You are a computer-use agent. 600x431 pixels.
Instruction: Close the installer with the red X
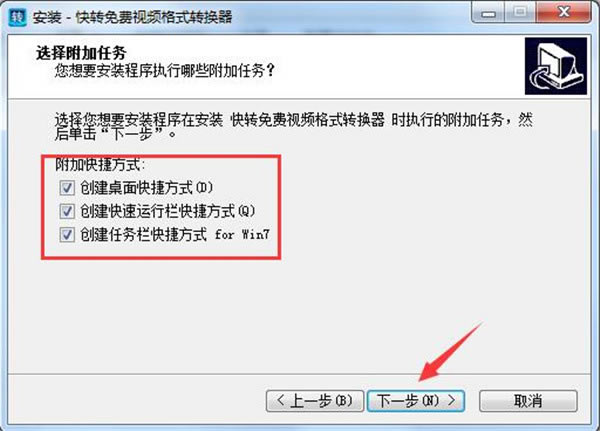[x=563, y=13]
